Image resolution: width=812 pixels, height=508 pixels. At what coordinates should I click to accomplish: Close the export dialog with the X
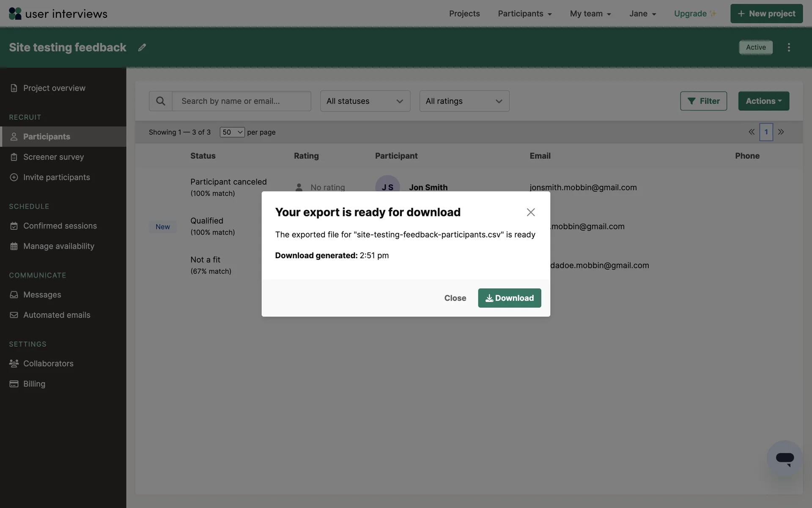531,212
